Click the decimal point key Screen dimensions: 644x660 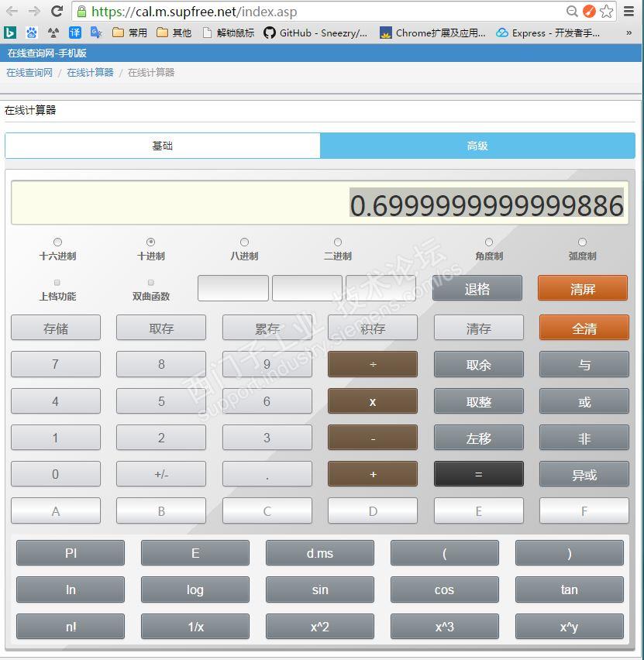coord(267,474)
